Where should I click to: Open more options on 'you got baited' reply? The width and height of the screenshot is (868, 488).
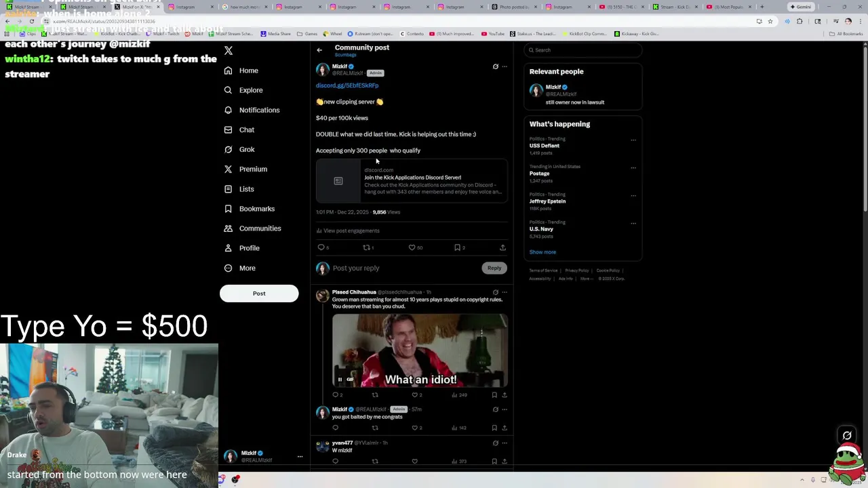pyautogui.click(x=505, y=409)
